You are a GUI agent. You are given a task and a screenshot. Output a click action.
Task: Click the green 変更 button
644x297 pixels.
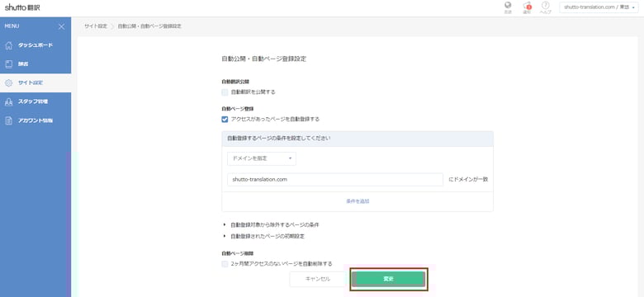click(389, 279)
